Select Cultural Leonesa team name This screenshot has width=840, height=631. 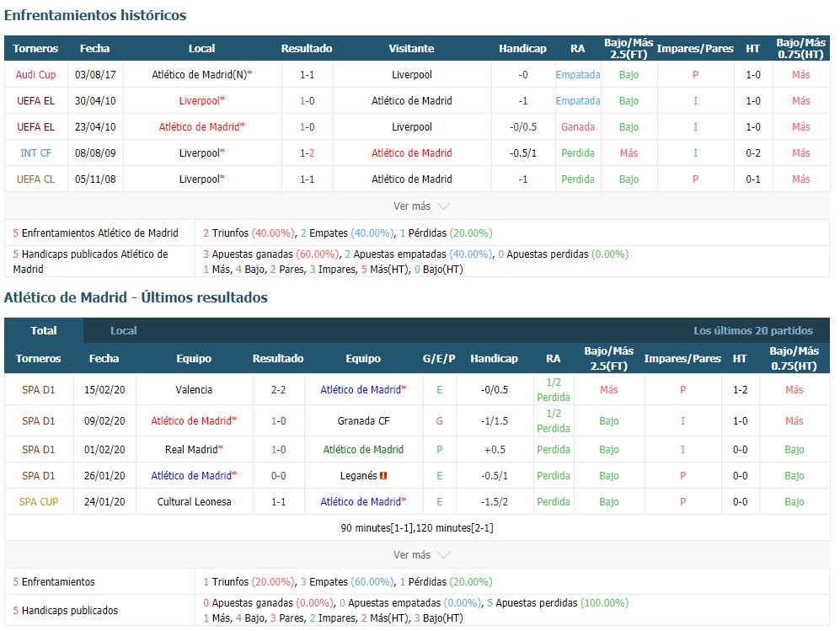coord(194,502)
